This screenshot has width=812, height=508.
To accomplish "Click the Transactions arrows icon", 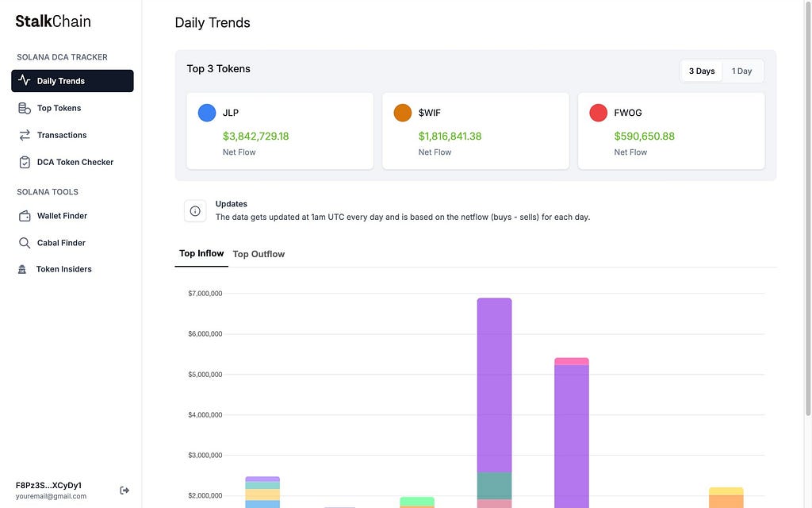I will coord(25,135).
